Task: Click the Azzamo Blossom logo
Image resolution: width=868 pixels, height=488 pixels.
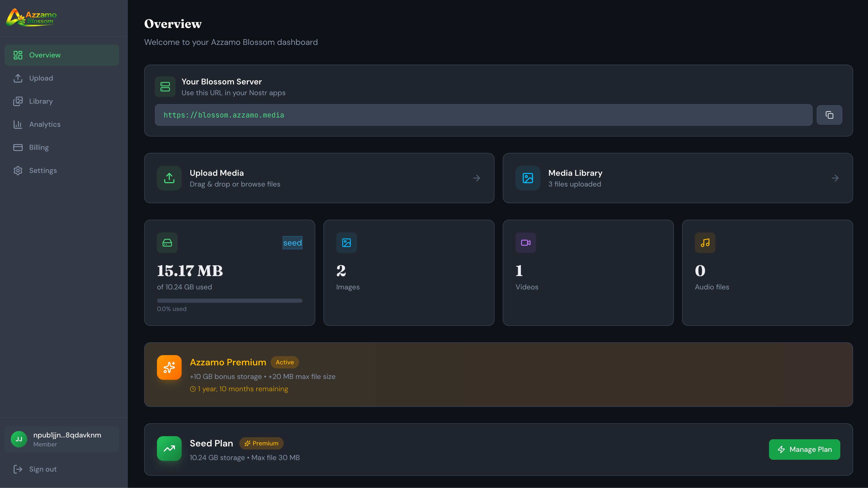Action: pos(32,17)
